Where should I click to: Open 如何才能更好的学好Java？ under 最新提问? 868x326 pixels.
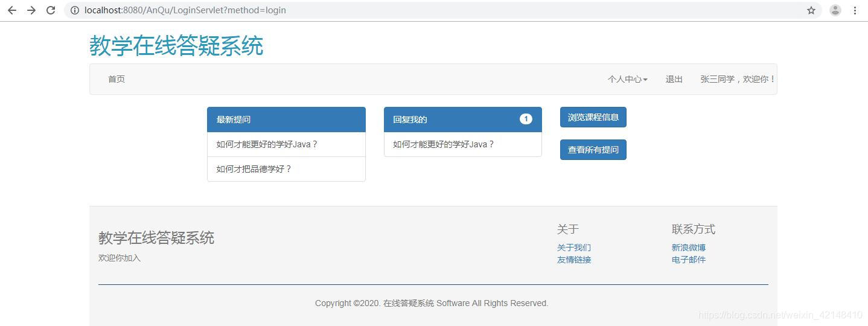click(x=286, y=144)
